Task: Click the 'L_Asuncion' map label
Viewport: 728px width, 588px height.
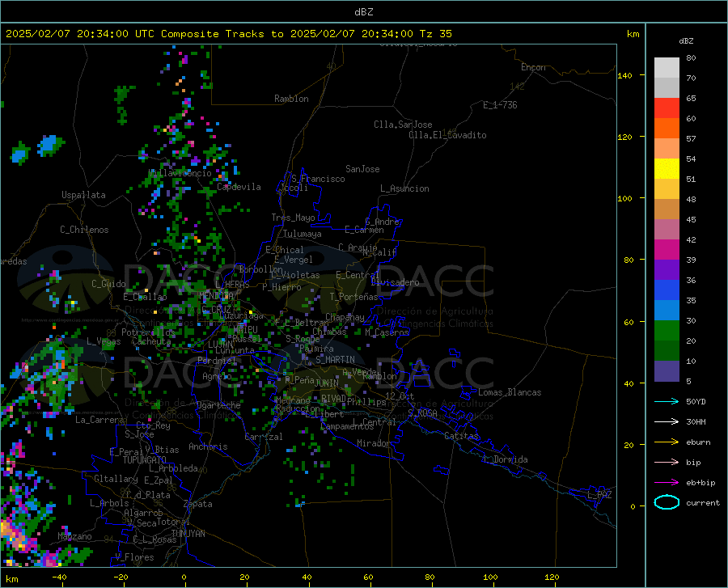Action: (404, 188)
